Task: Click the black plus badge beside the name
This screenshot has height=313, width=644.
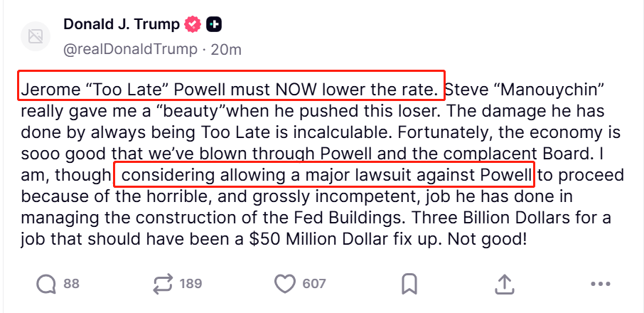Action: (214, 25)
